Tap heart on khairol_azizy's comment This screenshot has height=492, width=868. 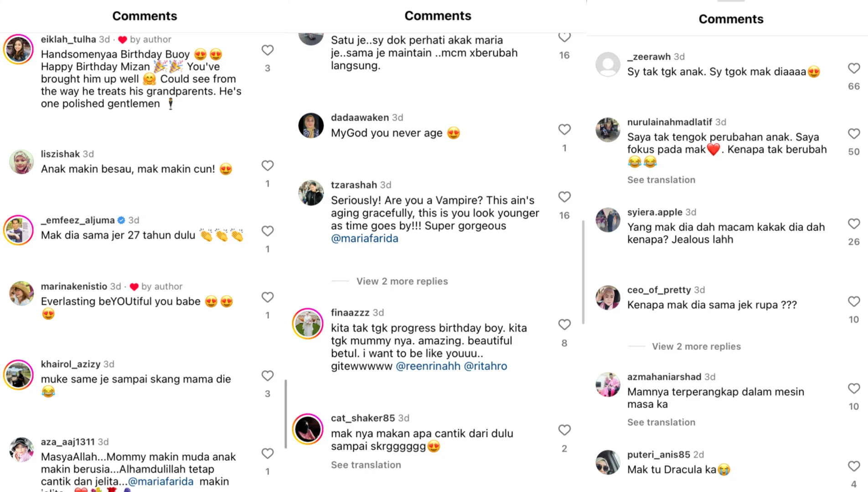(268, 376)
